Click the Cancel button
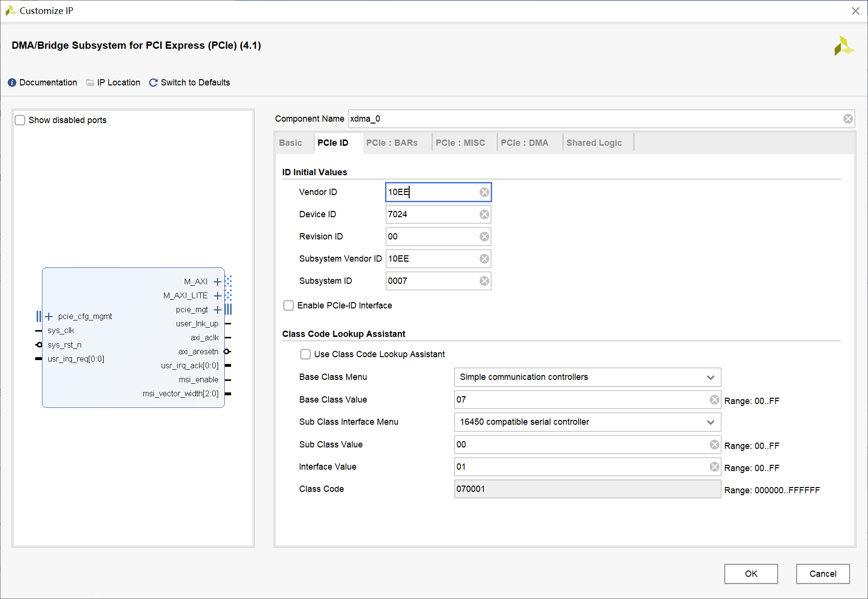Screen dimensions: 868x599 tap(823, 574)
